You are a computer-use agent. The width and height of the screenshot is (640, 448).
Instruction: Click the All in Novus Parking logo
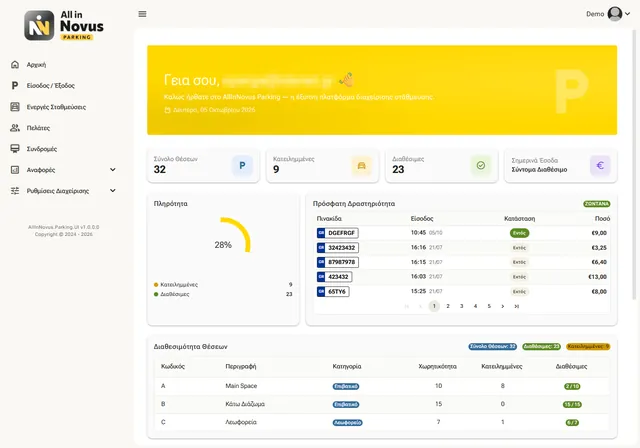point(64,26)
